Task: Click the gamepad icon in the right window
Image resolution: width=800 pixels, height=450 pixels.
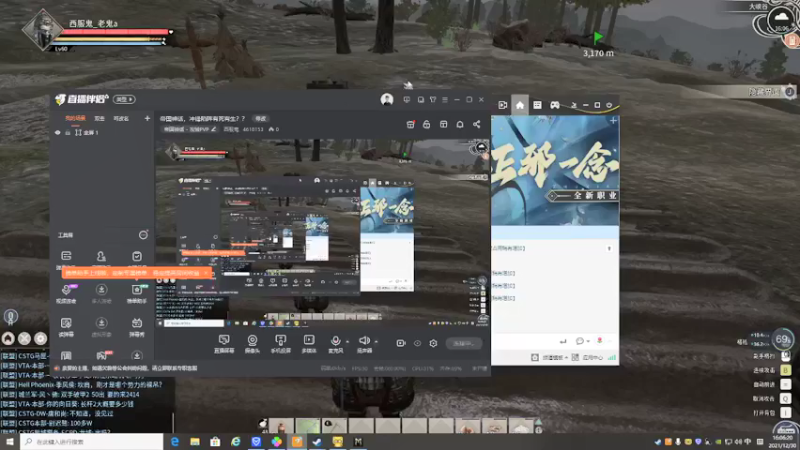Action: (555, 105)
